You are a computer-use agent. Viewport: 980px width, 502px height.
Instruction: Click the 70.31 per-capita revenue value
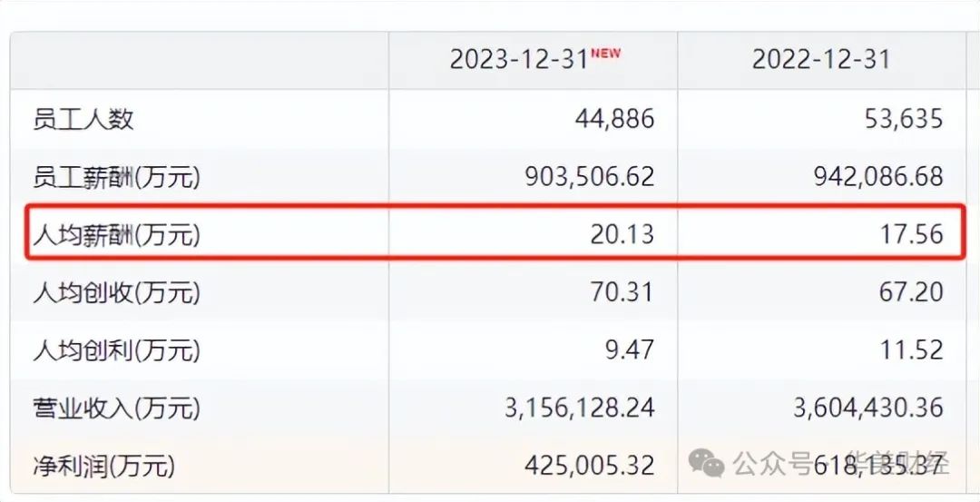[x=622, y=292]
